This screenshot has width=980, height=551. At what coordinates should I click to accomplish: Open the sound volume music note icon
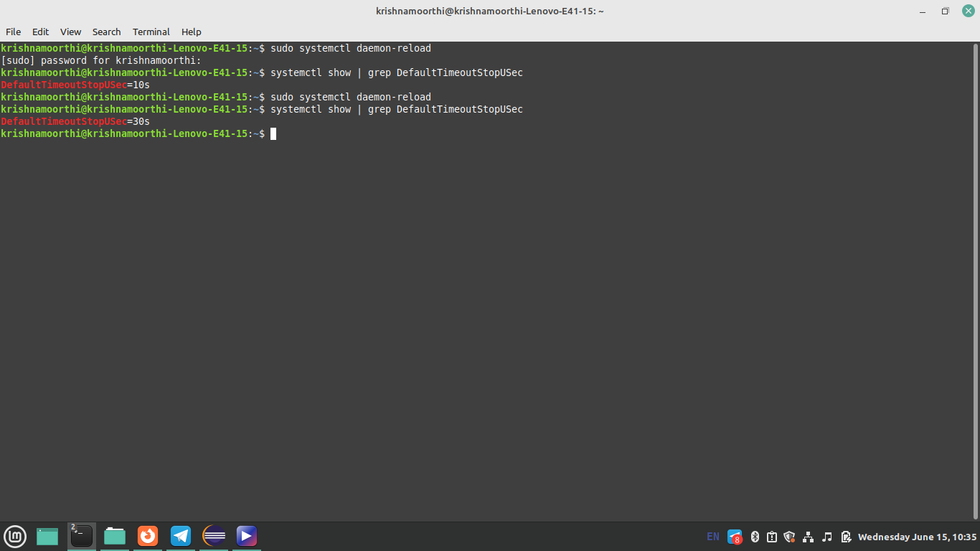click(827, 537)
